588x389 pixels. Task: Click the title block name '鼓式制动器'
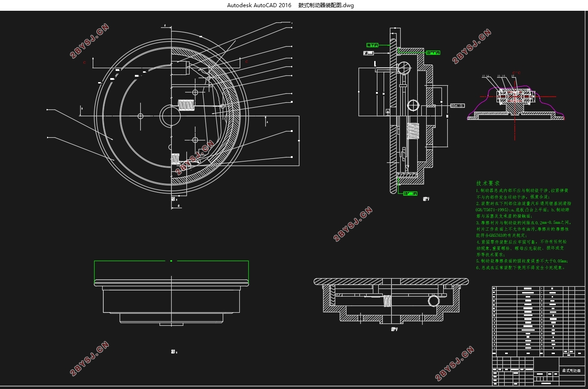571,372
